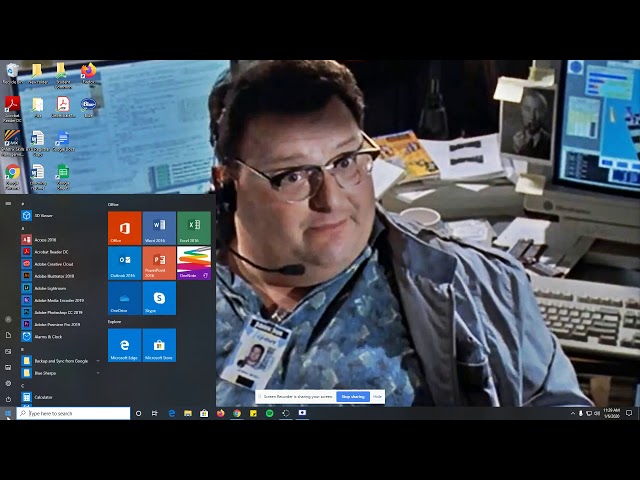Launch the Word 2016 tile

point(159,228)
